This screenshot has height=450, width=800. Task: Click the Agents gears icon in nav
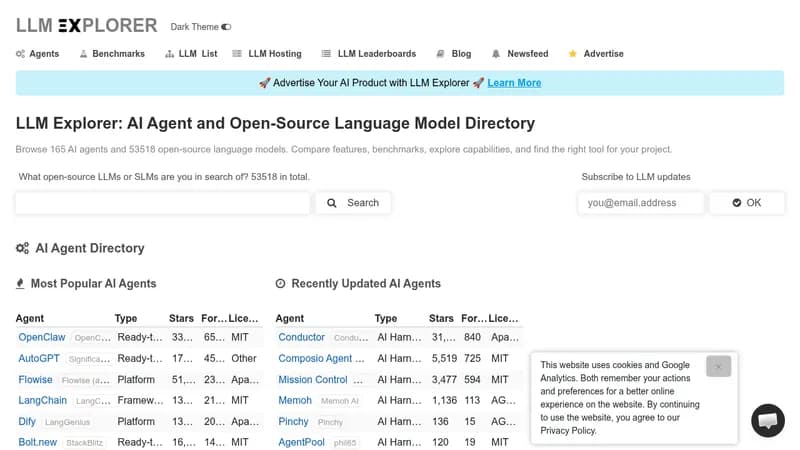20,54
